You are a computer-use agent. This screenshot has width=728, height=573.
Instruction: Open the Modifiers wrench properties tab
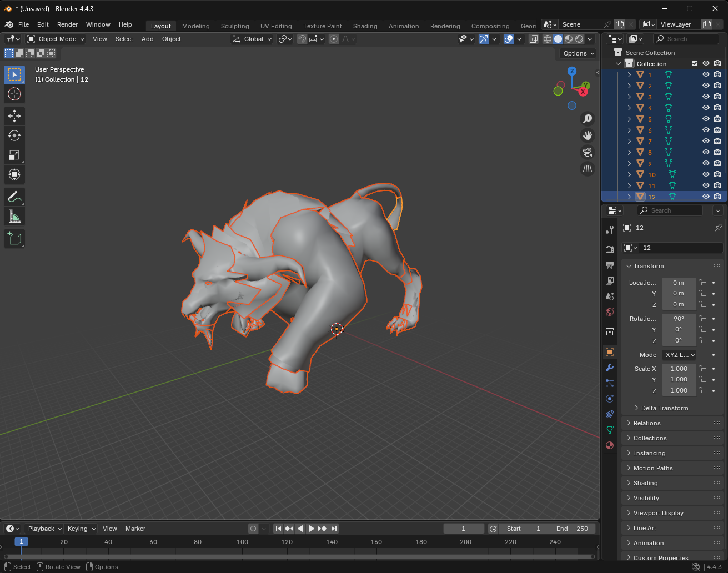[610, 368]
